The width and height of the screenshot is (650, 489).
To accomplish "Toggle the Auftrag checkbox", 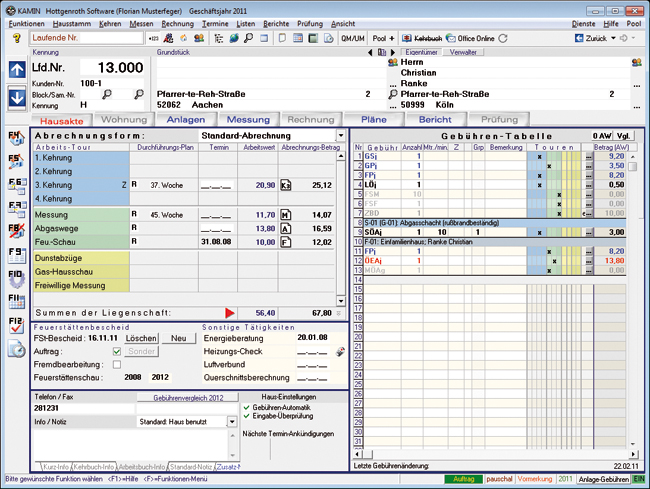I will (117, 351).
